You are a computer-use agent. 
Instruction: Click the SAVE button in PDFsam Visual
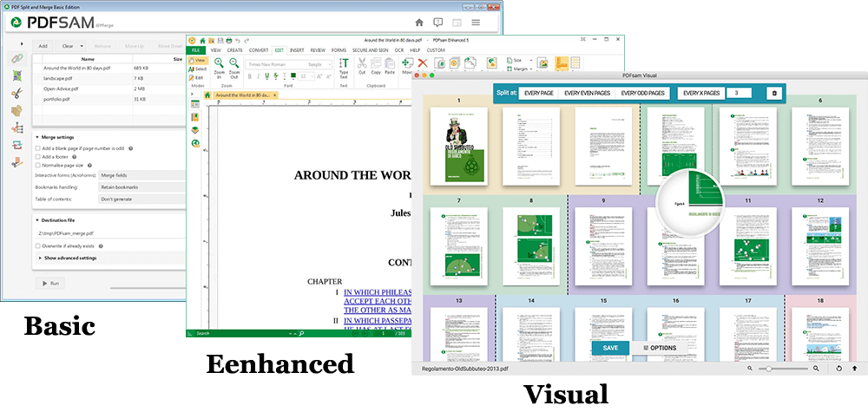click(x=610, y=348)
